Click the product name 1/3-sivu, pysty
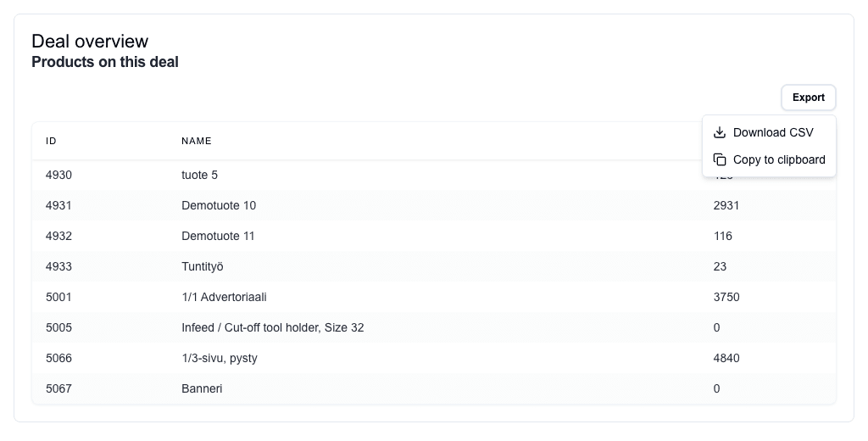868x441 pixels. [220, 358]
